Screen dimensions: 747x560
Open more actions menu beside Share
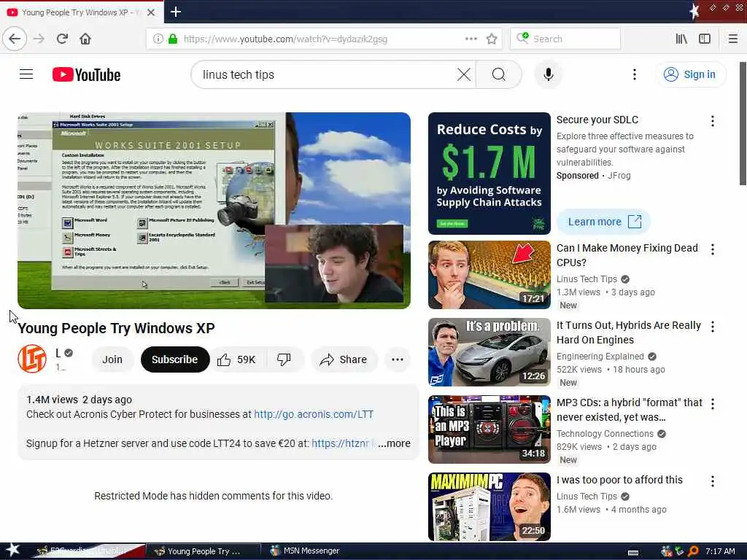click(x=398, y=359)
